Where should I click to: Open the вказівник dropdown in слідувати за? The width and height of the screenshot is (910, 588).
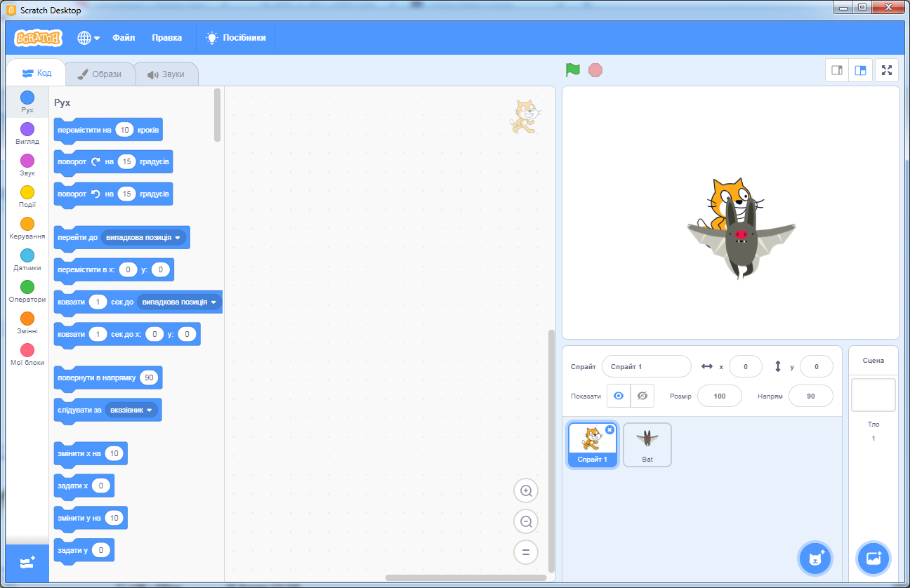(x=131, y=410)
